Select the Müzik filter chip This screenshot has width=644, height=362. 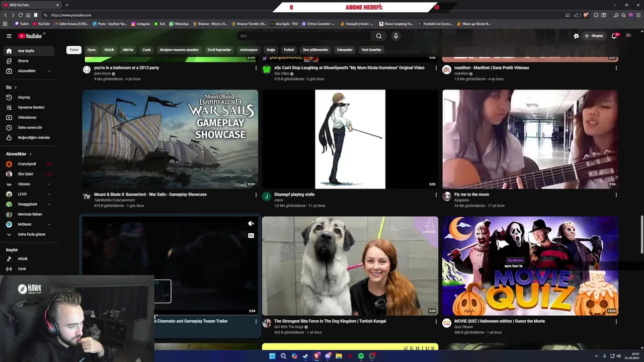(109, 50)
